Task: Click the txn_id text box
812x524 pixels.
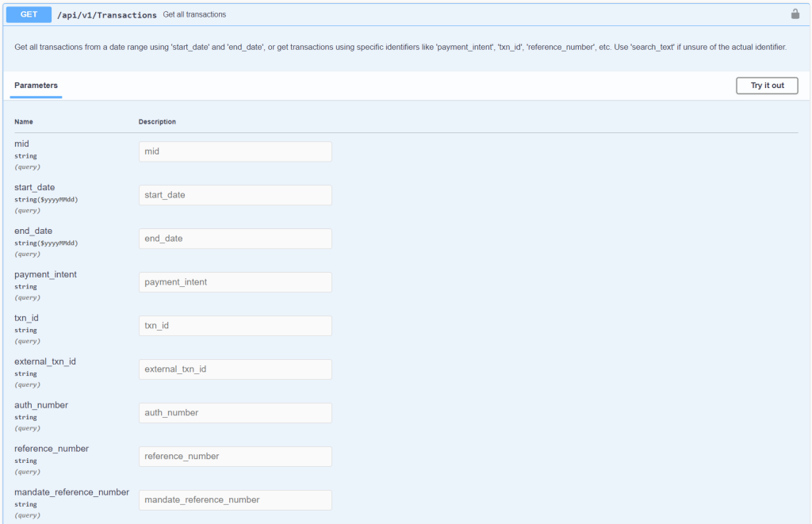Action: click(x=235, y=326)
